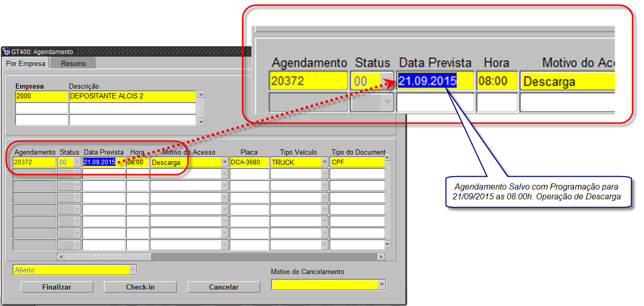Click the Agendamento column header
Viewport: 644px width, 306px height.
tap(35, 152)
